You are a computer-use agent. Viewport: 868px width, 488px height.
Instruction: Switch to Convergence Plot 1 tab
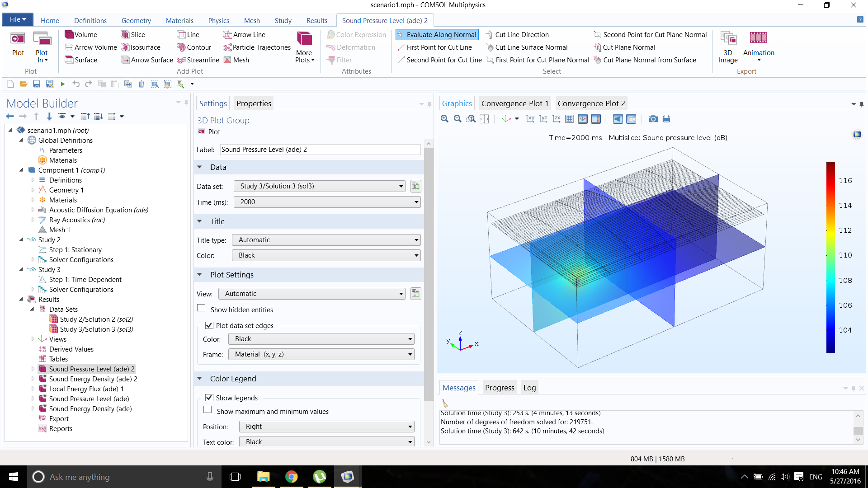514,103
